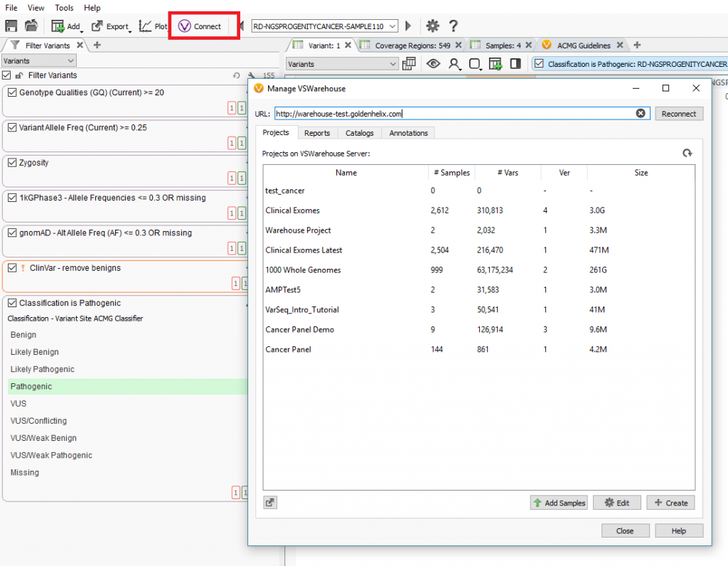Refresh the VSWarehouse project list
Viewport: 728px width, 566px height.
(x=687, y=152)
